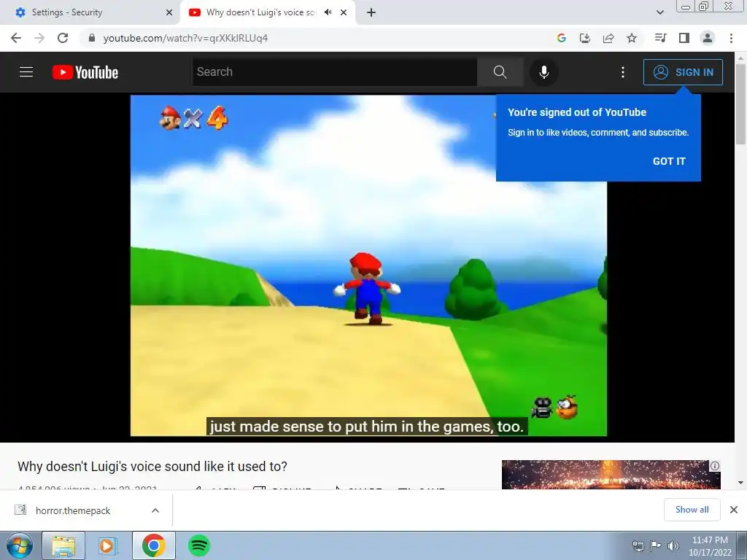The width and height of the screenshot is (747, 560).
Task: Go to the YouTube home logo
Action: click(x=85, y=72)
